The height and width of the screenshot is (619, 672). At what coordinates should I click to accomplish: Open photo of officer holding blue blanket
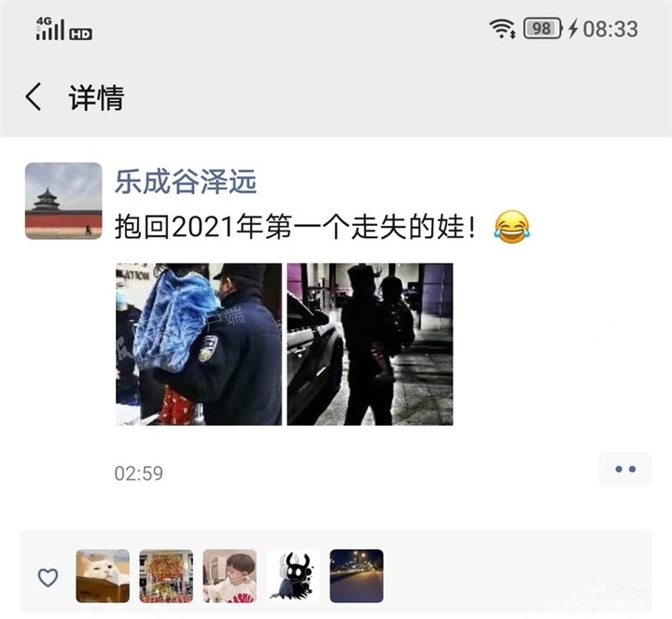point(199,345)
